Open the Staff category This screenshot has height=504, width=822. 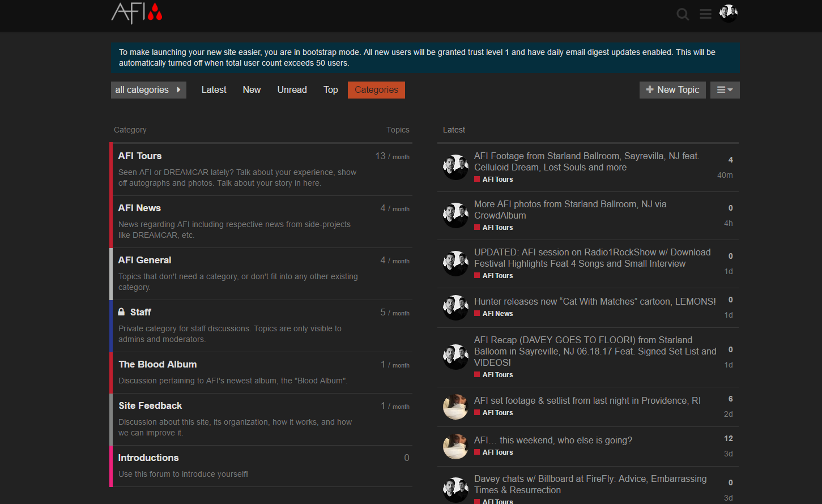click(140, 312)
